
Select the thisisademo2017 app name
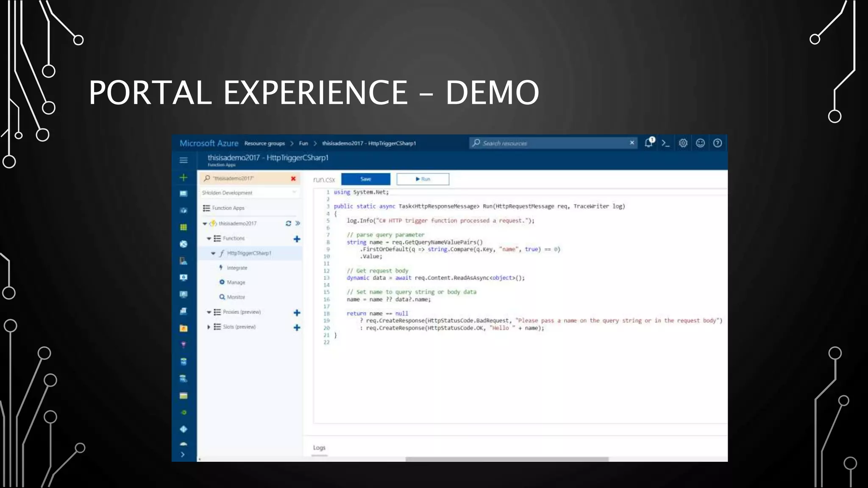pyautogui.click(x=237, y=223)
